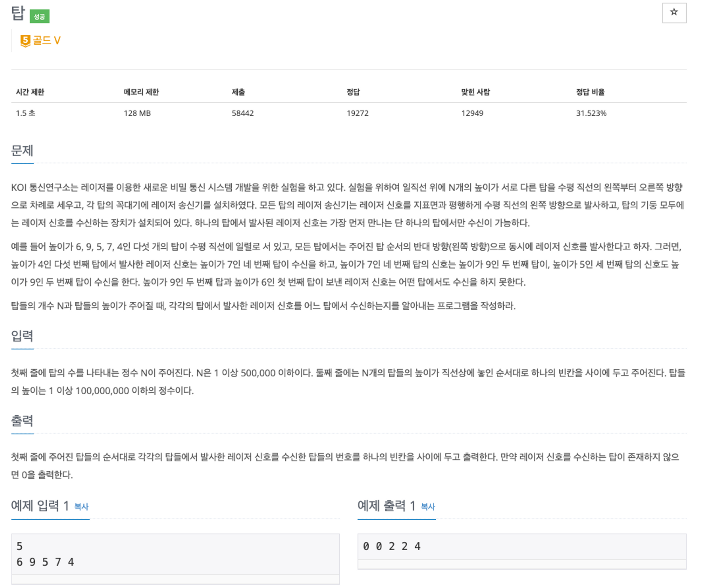Click the 메모리 제한 column header
The height and width of the screenshot is (588, 701).
(141, 92)
